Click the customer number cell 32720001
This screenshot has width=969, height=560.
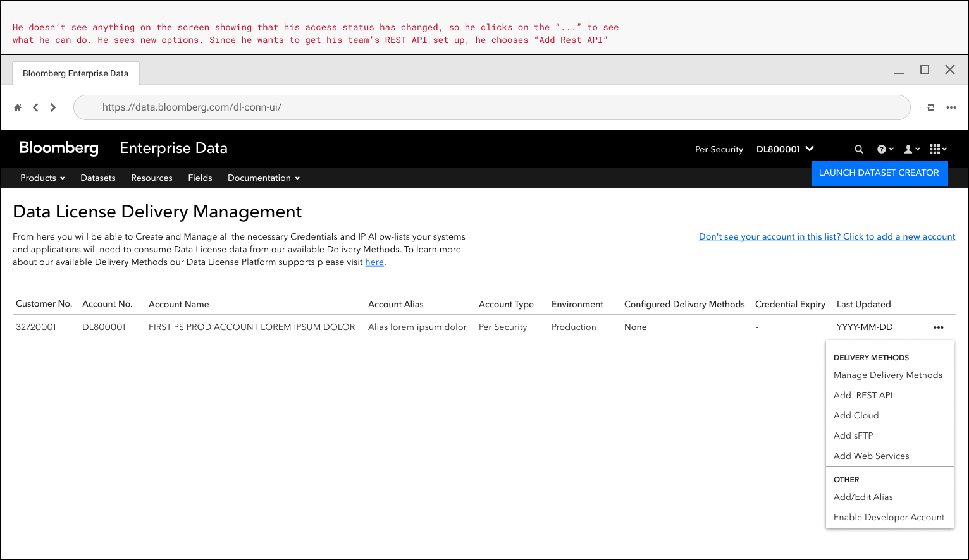(36, 327)
